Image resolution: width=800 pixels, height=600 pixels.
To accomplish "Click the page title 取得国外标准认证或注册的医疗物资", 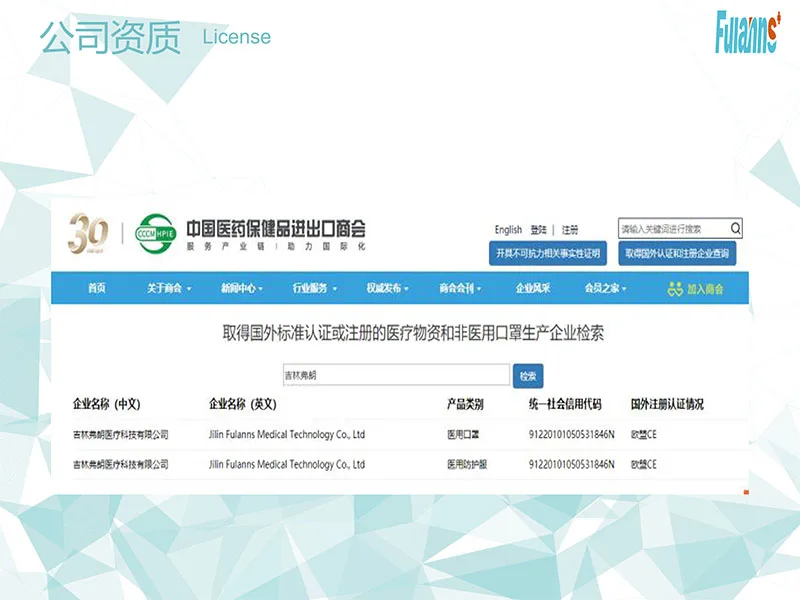I will (x=413, y=333).
